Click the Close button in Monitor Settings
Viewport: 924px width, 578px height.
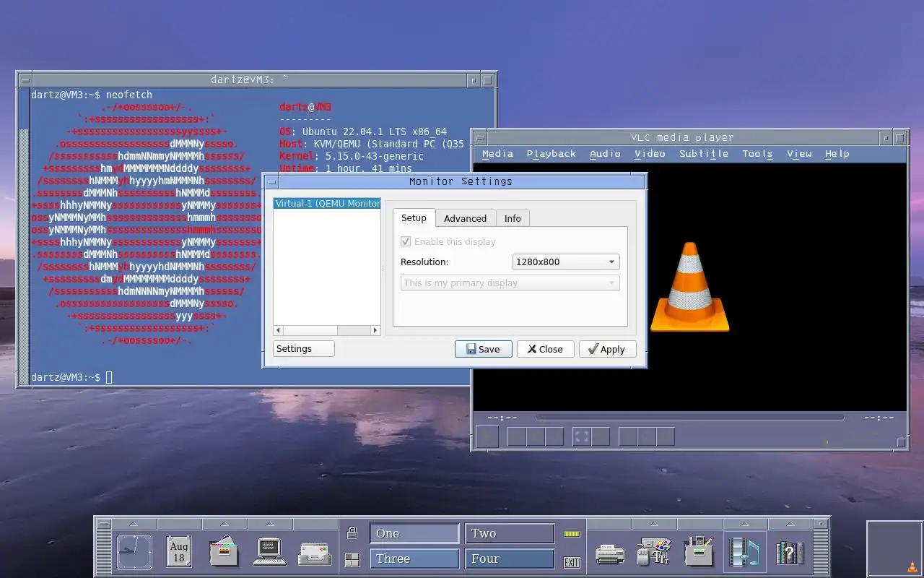click(545, 349)
